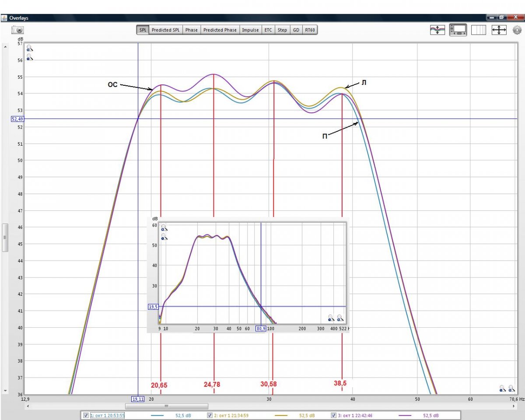Click the separate traces curve icon

437,30
